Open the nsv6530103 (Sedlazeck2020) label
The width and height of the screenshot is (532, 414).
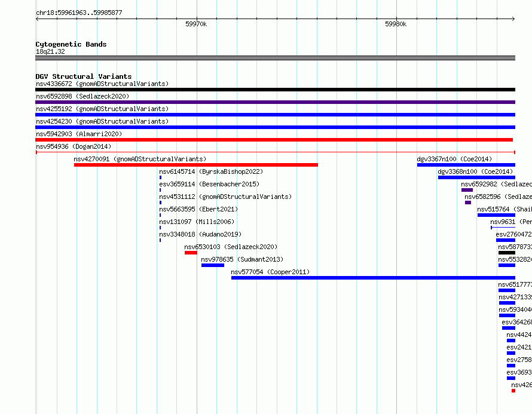coord(231,247)
